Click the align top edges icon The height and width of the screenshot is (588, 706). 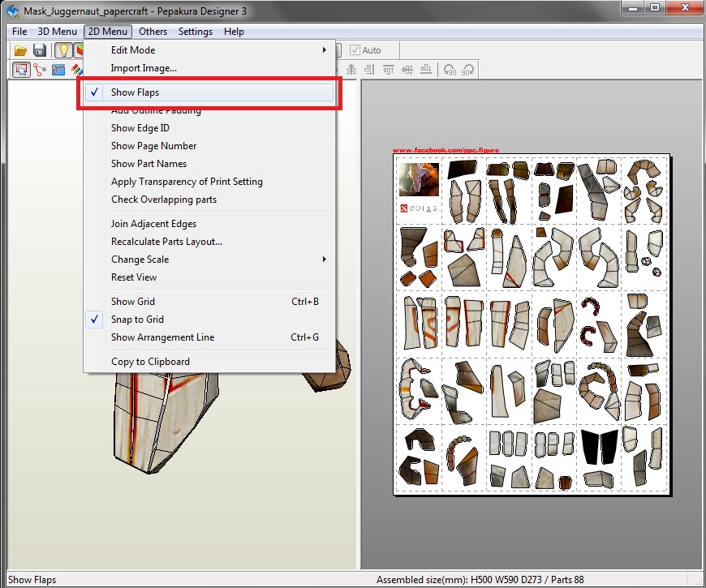coord(388,70)
